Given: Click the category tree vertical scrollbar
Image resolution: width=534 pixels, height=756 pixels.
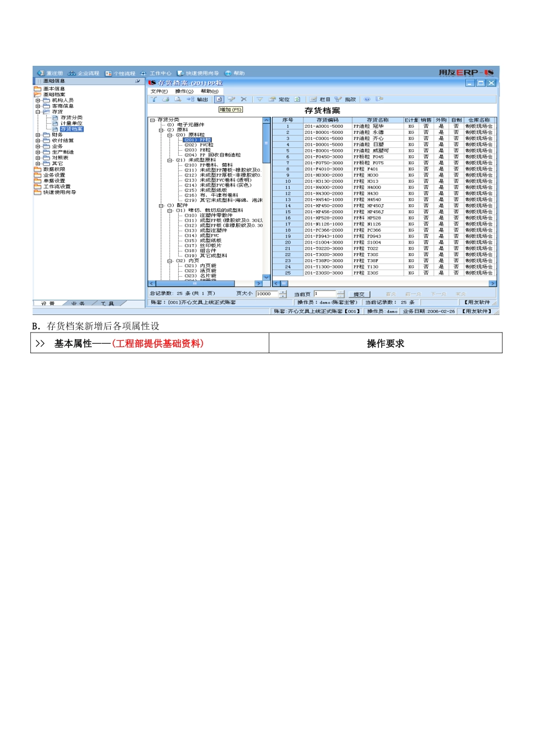Looking at the screenshot, I should tap(266, 199).
